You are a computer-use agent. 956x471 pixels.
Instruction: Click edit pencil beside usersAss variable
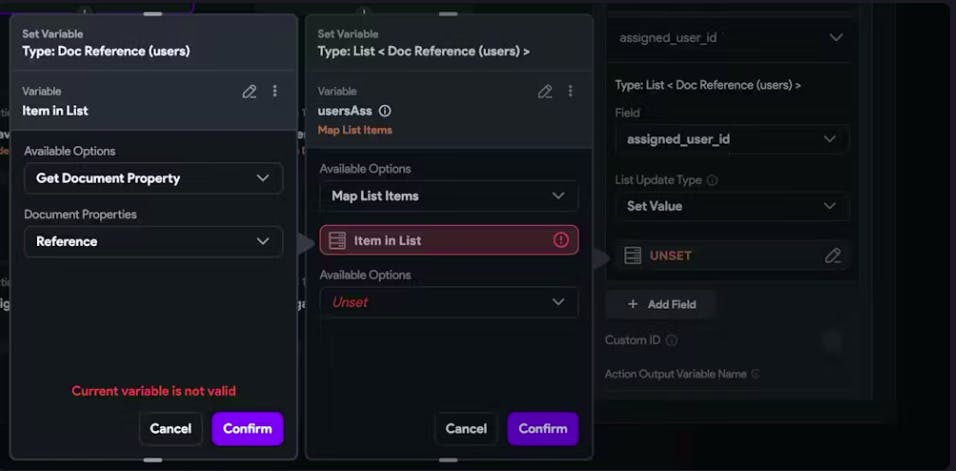click(x=545, y=91)
